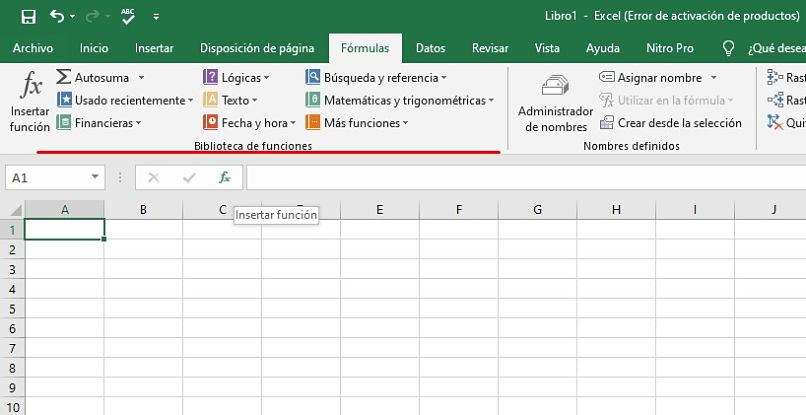This screenshot has height=415, width=806.
Task: Open Búsqueda y referencia dropdown
Action: tap(376, 77)
